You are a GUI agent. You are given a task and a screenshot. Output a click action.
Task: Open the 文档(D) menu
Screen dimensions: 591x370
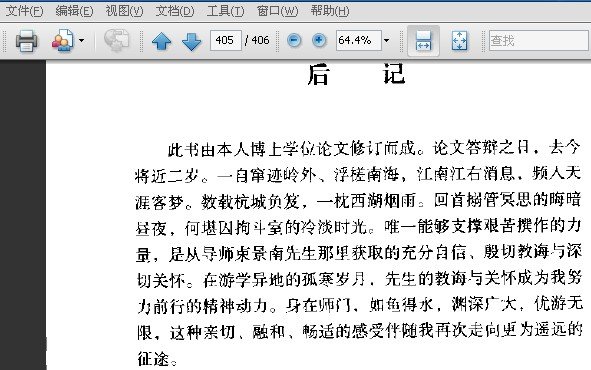point(175,11)
